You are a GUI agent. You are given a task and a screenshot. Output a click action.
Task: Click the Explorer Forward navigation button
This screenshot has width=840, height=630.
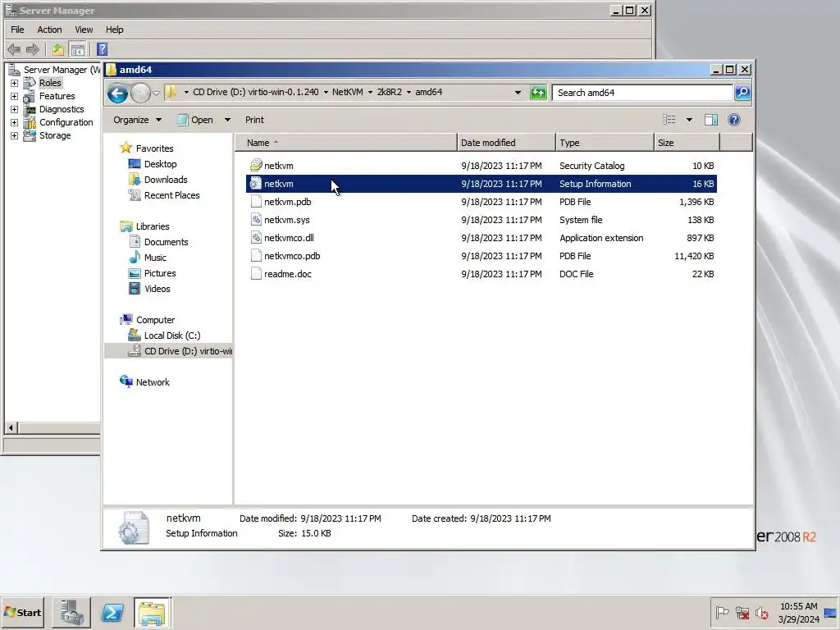pos(141,94)
